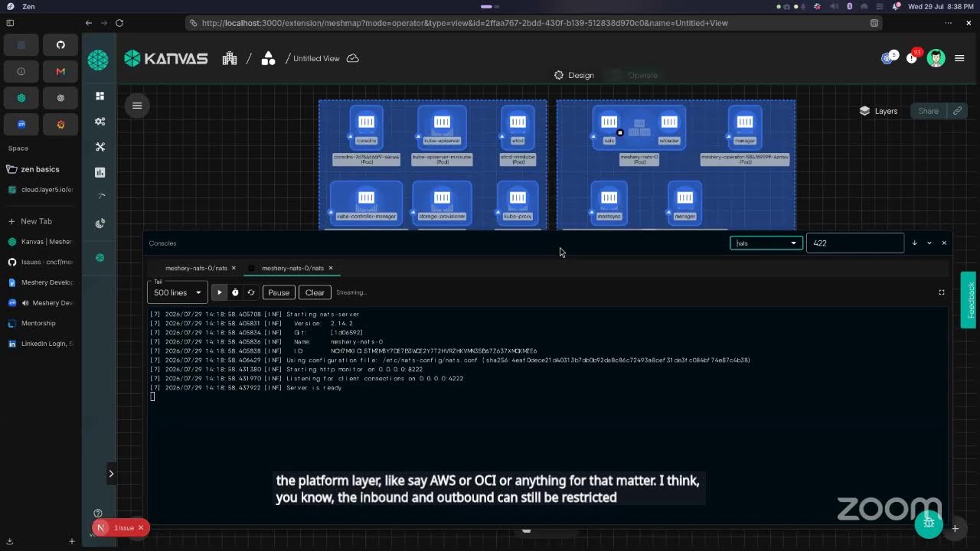Open the Kanvas dashboard sidebar icon

tap(100, 96)
